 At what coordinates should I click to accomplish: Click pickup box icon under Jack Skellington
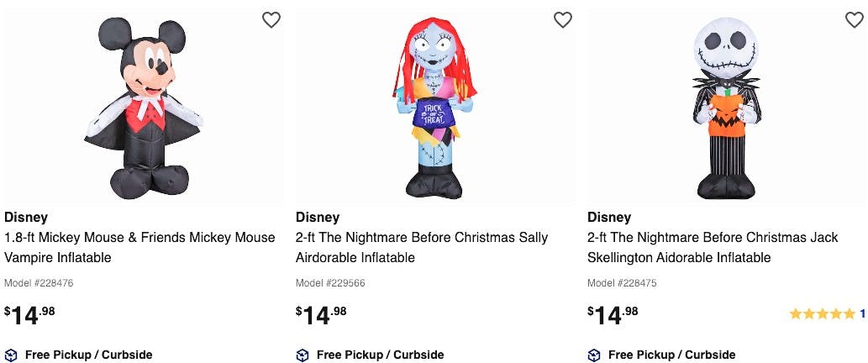click(594, 355)
